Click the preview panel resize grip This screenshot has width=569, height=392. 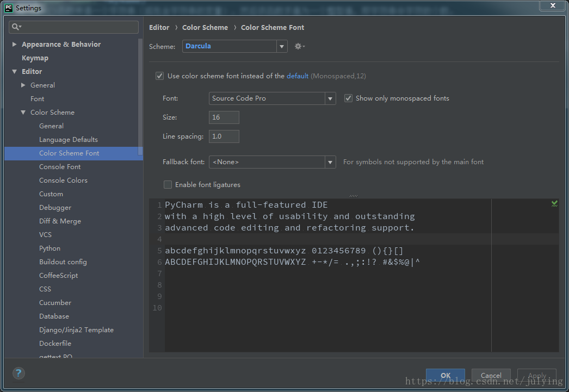(354, 196)
